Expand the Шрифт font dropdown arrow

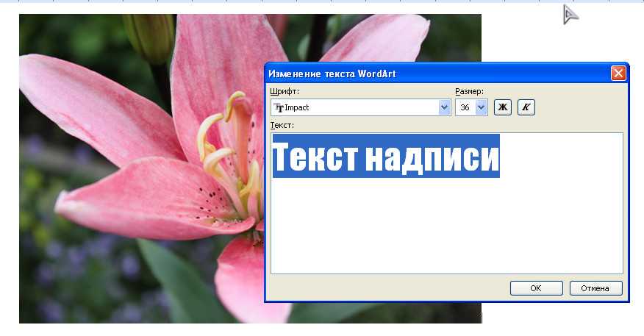[x=444, y=107]
